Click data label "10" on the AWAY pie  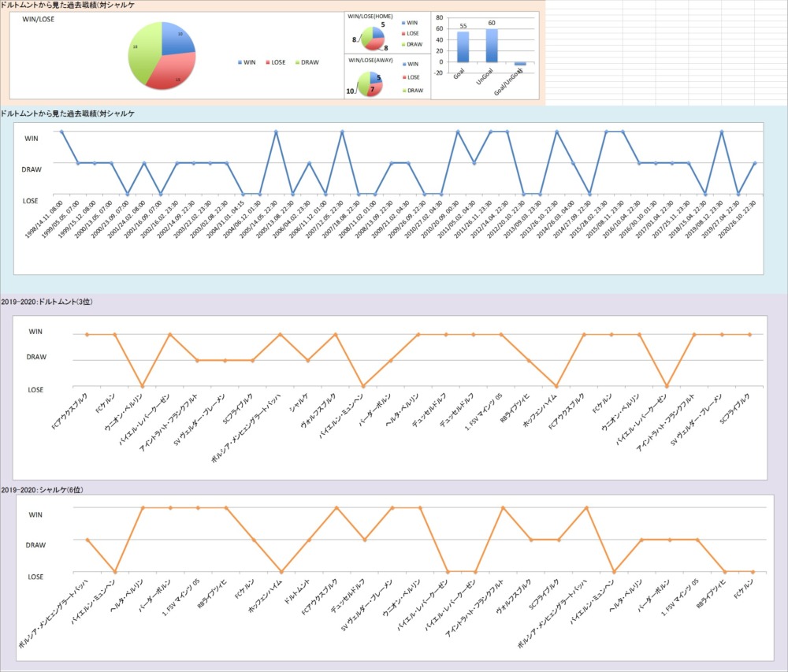pyautogui.click(x=350, y=91)
